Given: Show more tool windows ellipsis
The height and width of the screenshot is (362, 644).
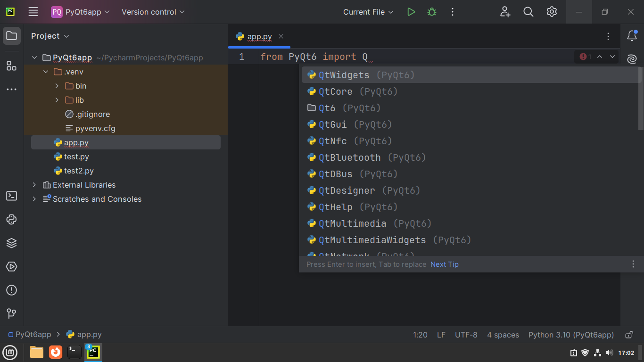Looking at the screenshot, I should [x=12, y=89].
